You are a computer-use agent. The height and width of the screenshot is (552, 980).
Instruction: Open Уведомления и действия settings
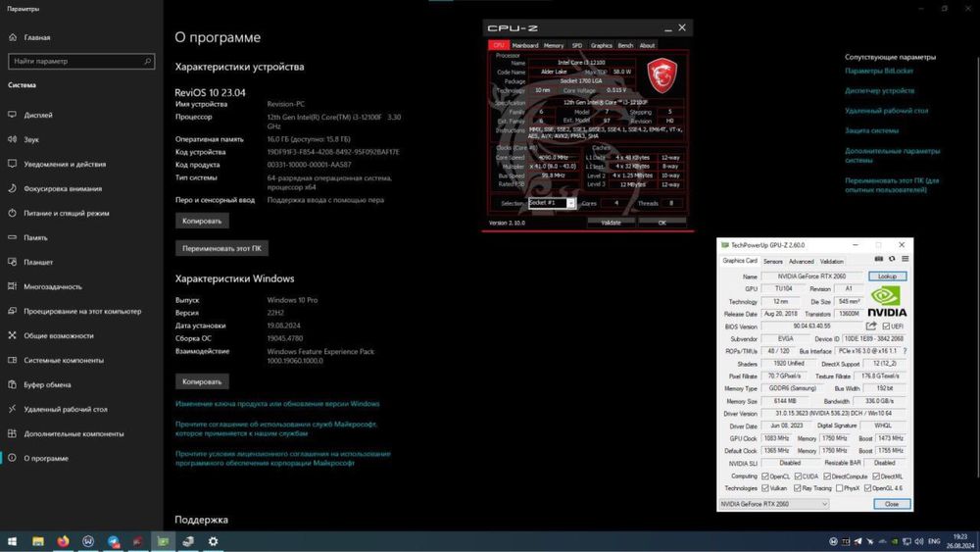[x=65, y=164]
